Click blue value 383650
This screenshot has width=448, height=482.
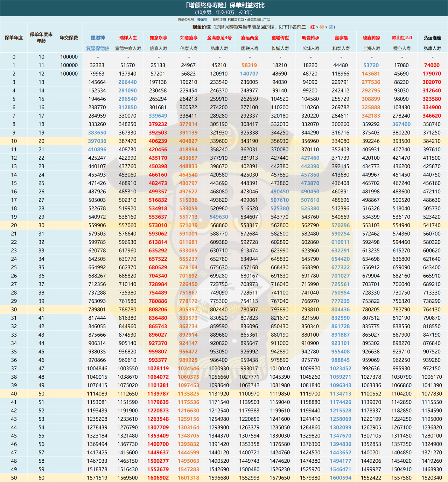click(x=97, y=133)
